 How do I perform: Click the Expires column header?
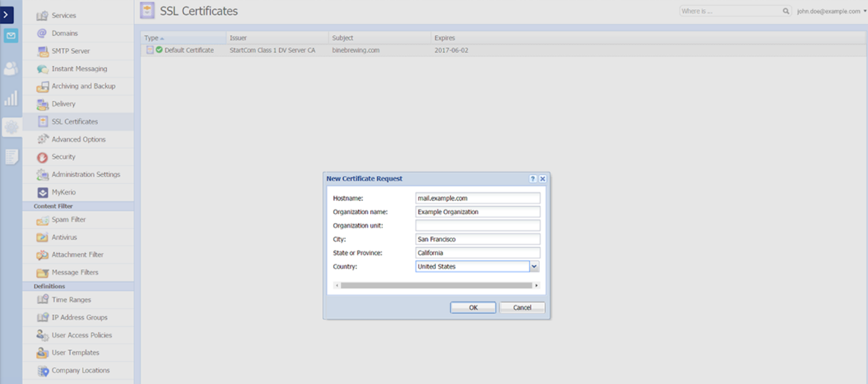coord(647,38)
